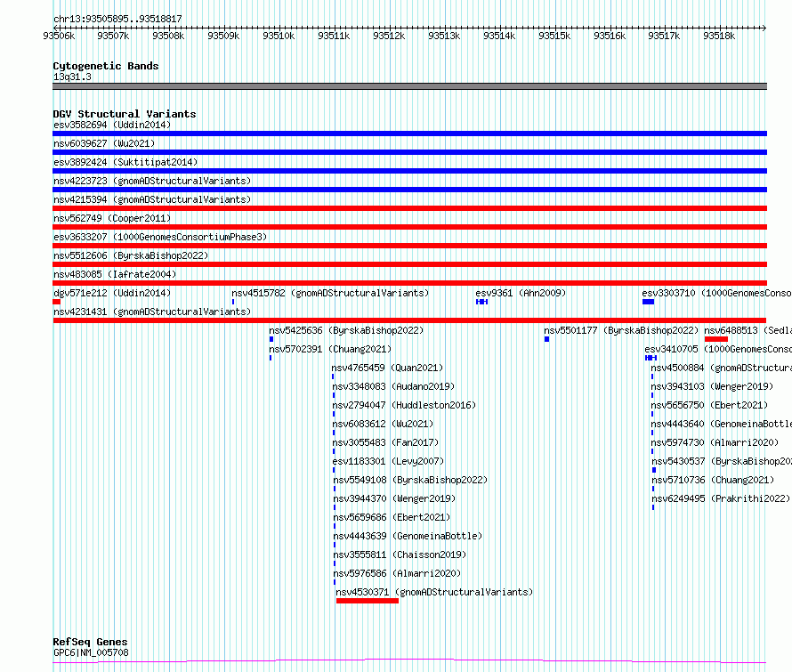Click the DGV Structural Variants track title

(x=125, y=114)
